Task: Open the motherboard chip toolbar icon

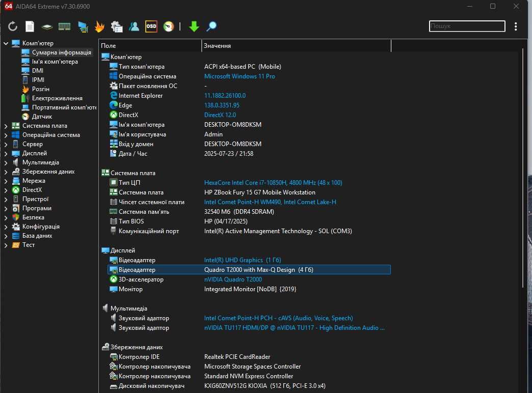Action: tap(47, 26)
